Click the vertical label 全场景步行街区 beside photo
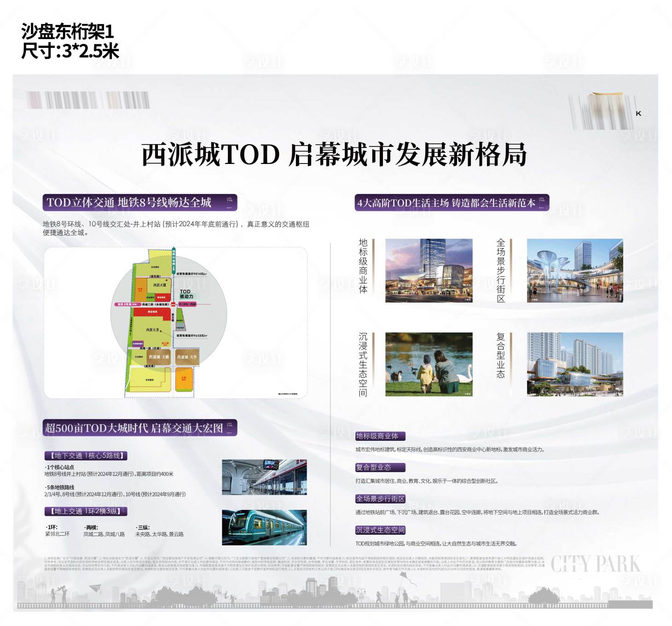This screenshot has width=672, height=626. (501, 270)
